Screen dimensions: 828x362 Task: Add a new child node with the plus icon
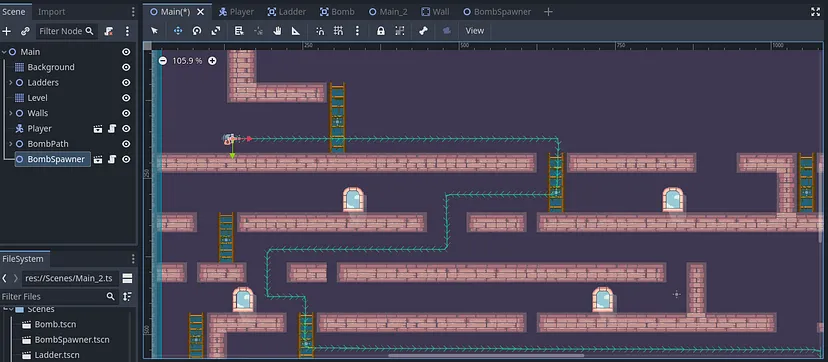point(6,31)
